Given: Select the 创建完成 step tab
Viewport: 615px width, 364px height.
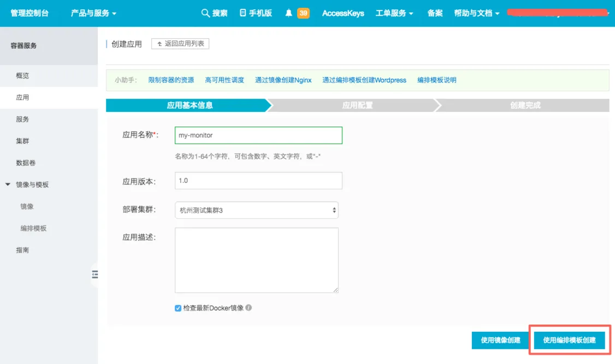Looking at the screenshot, I should coord(525,105).
